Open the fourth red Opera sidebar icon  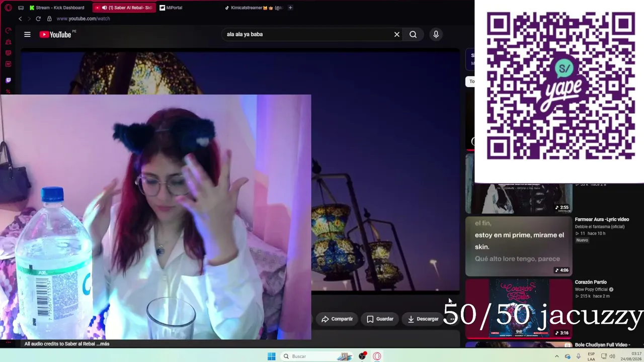[8, 64]
